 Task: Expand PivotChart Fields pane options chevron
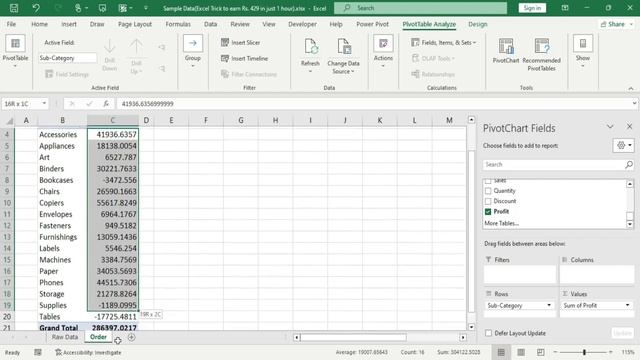pyautogui.click(x=610, y=127)
